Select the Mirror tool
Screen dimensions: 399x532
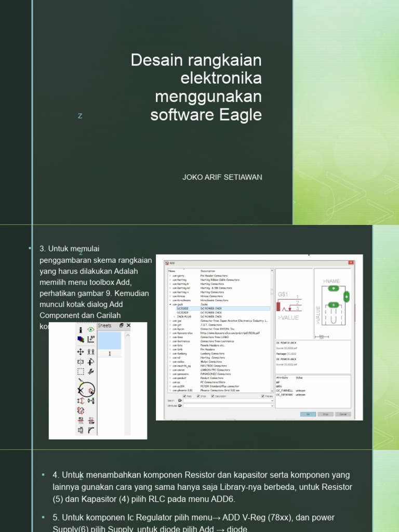(81, 362)
